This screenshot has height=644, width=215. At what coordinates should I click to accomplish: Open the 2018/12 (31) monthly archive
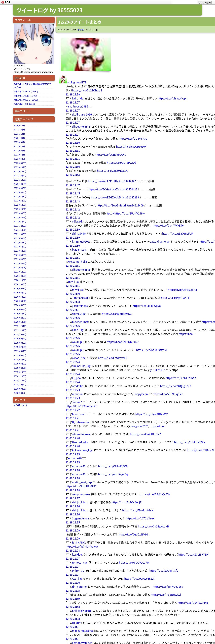click(x=20, y=376)
